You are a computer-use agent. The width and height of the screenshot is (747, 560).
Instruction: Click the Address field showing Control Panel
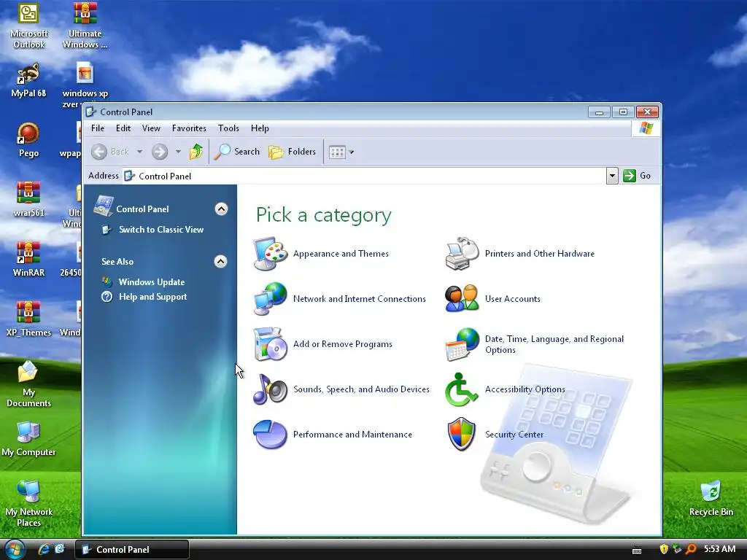pos(365,176)
